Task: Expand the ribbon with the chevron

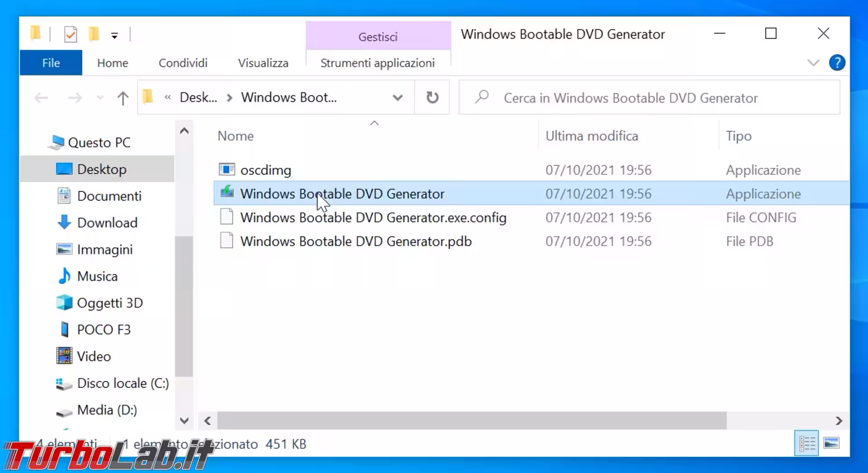Action: point(813,63)
